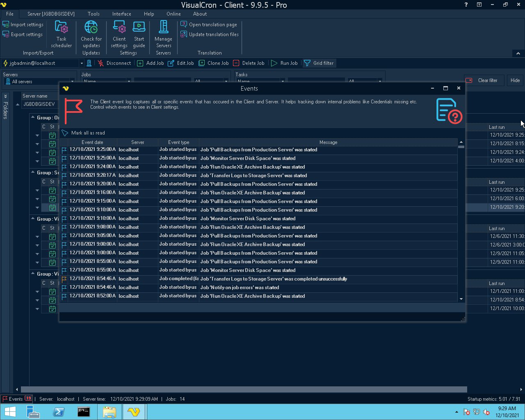The height and width of the screenshot is (420, 525).
Task: Sort events by Event date column
Action: tap(92, 142)
